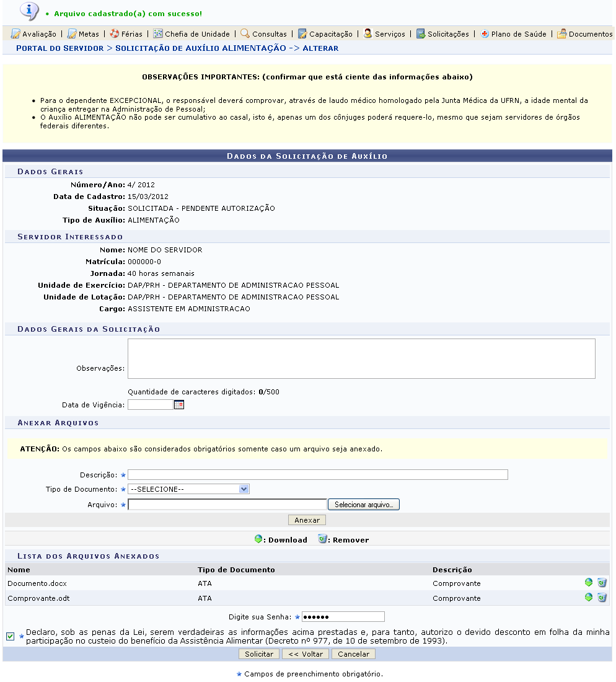
Task: Click the Plano de Saúde icon
Action: [x=485, y=33]
